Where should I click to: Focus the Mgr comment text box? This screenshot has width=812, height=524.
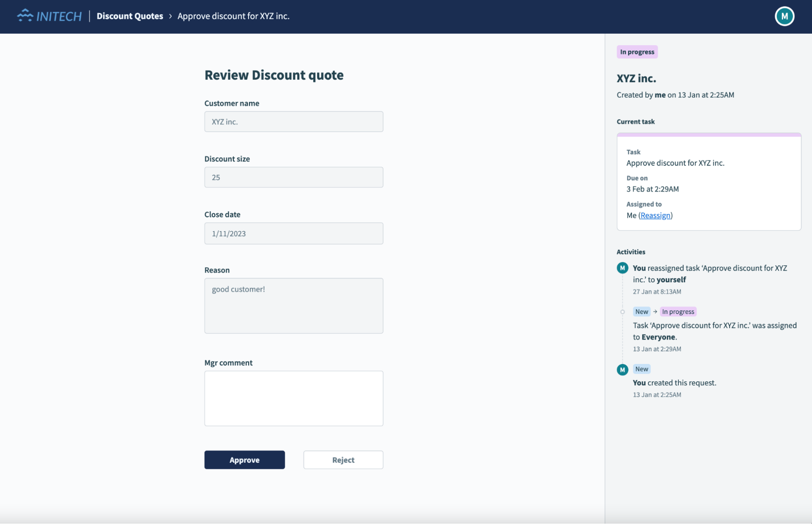293,398
